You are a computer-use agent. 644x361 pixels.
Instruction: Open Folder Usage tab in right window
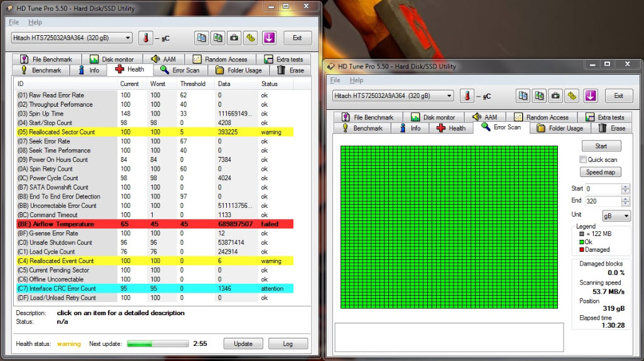tap(560, 128)
